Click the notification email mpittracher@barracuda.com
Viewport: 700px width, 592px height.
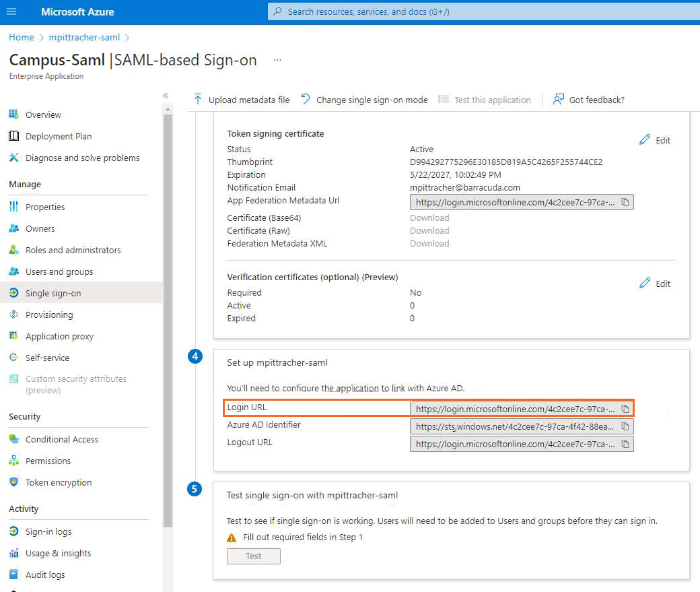464,188
